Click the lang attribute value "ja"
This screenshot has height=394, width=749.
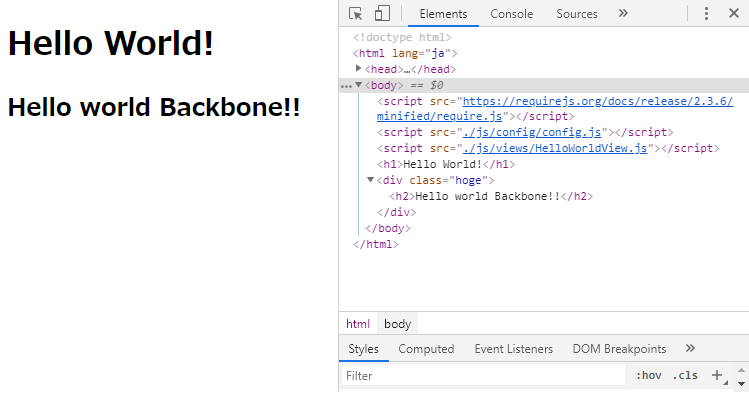pos(438,53)
